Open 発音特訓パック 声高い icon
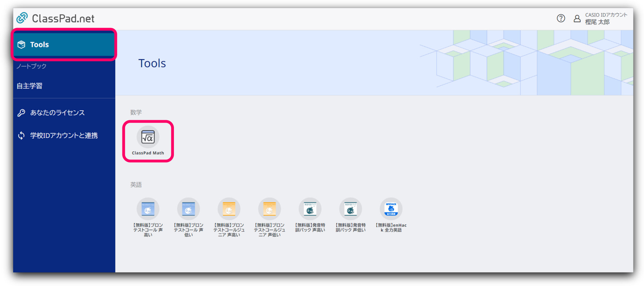Viewport: 644px width, 286px height. (x=310, y=209)
